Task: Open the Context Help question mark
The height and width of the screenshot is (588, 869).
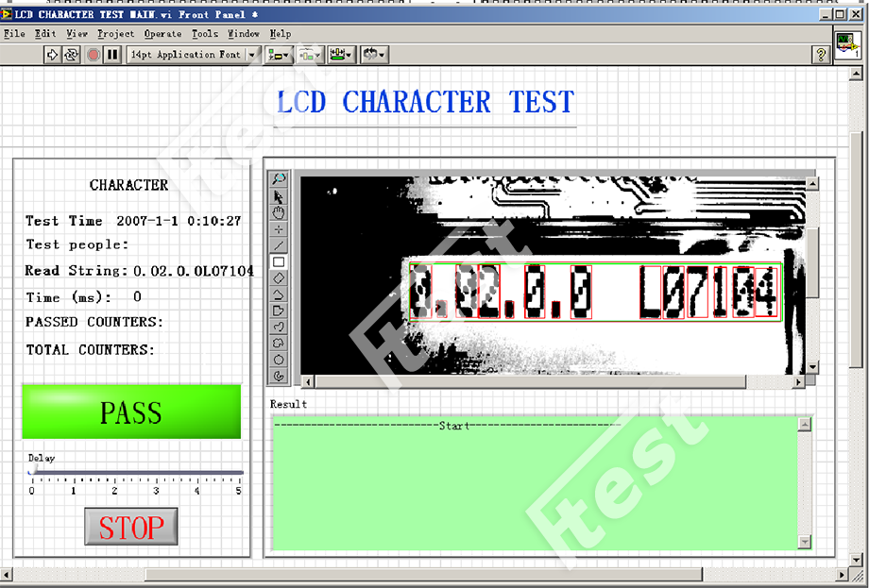Action: pyautogui.click(x=821, y=55)
